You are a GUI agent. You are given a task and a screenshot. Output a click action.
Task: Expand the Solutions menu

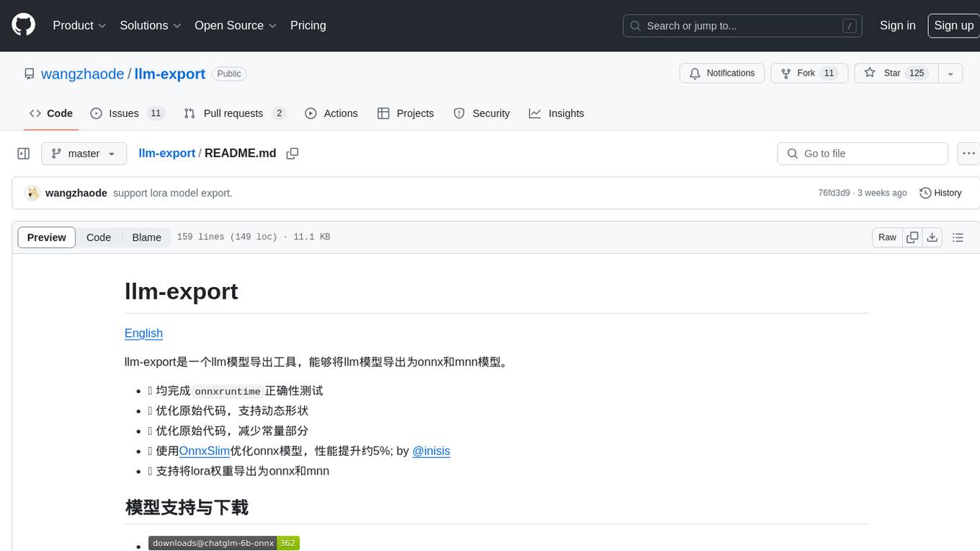[x=149, y=25]
